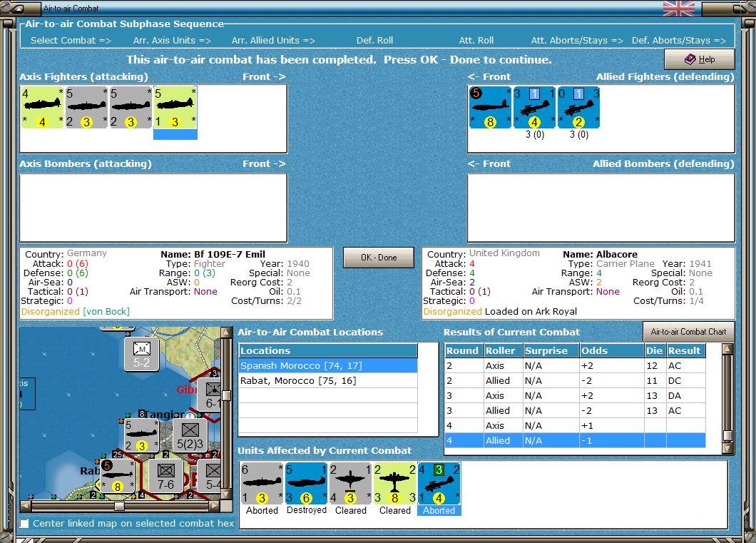Click the results table scrollbar thumb
Viewport: 756px width, 543px height.
point(727,435)
